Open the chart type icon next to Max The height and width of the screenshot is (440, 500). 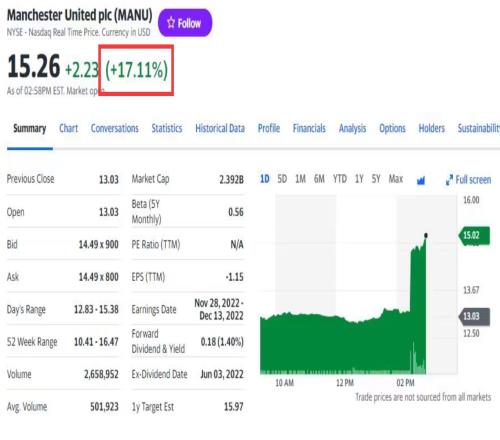tap(421, 180)
